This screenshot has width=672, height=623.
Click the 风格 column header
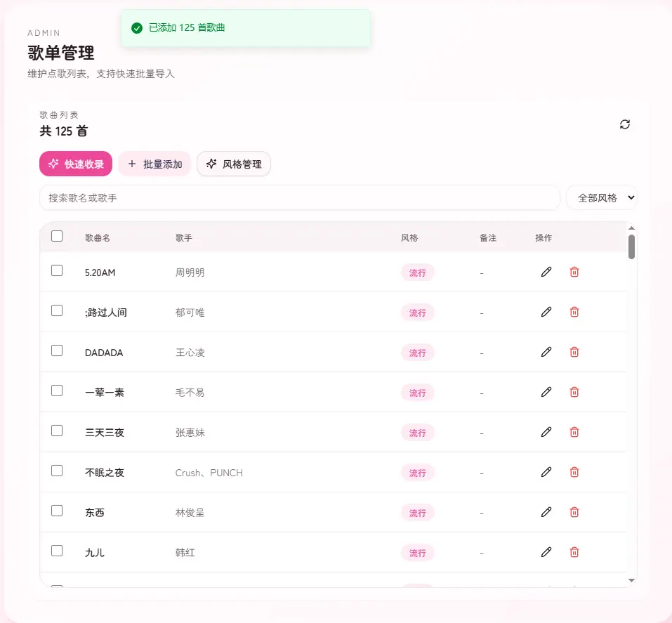coord(409,237)
